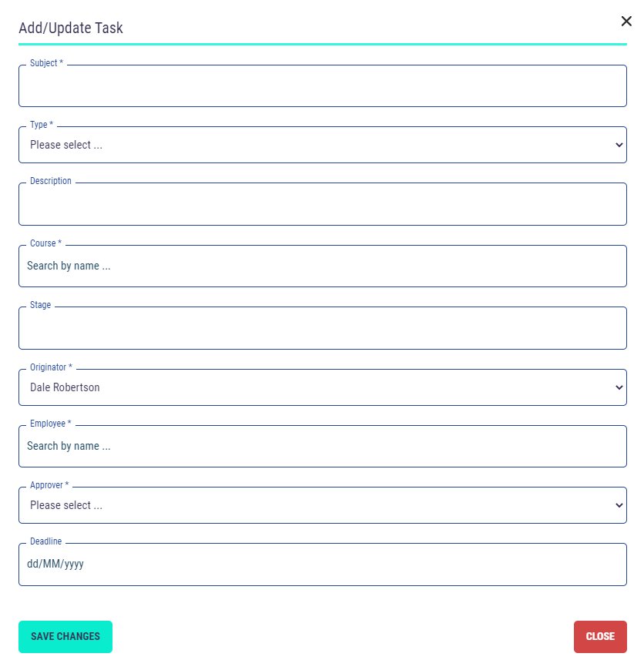Click the 'Subject *' field label
The image size is (644, 660).
(x=46, y=63)
